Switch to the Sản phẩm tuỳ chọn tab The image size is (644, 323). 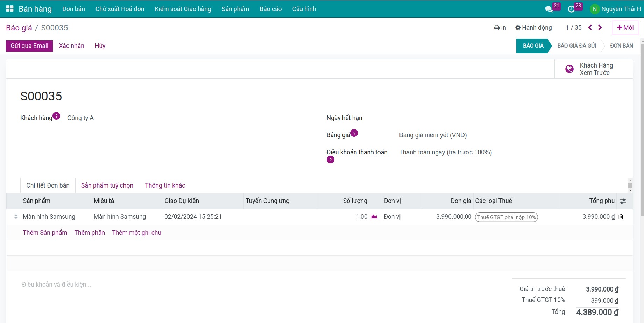107,185
